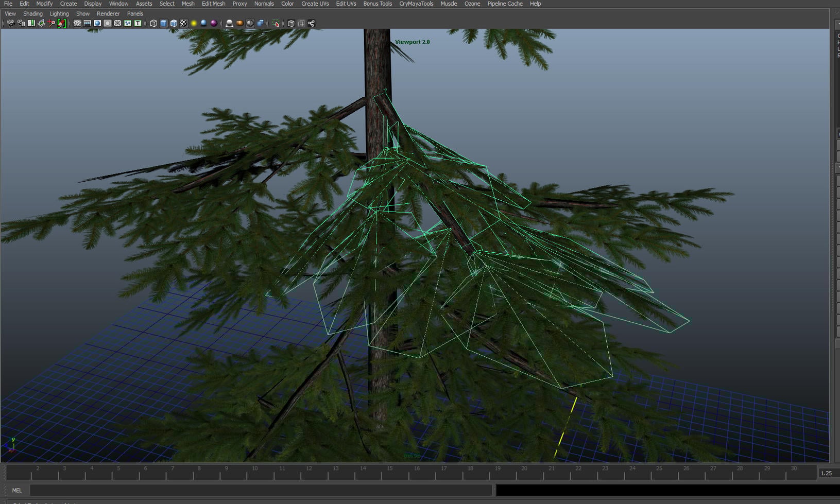Click the Viewport 2.0 label
Screen dimensions: 840x504
[x=412, y=42]
